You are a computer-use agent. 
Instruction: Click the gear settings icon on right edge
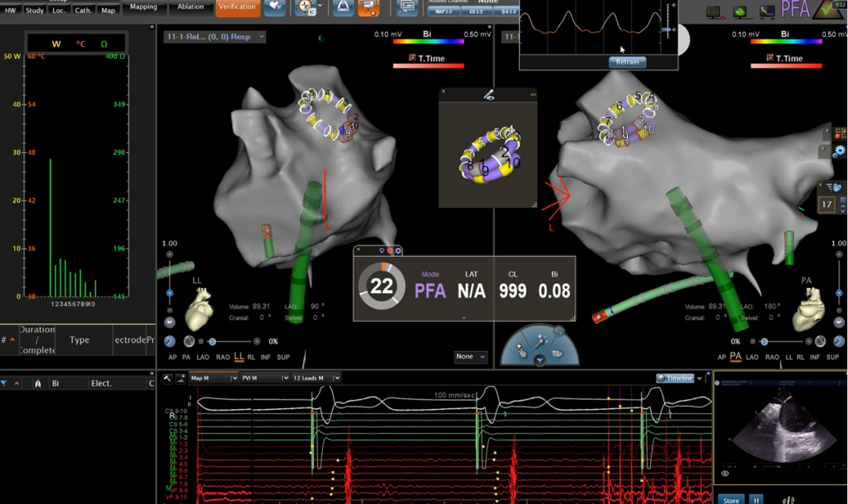click(x=839, y=152)
